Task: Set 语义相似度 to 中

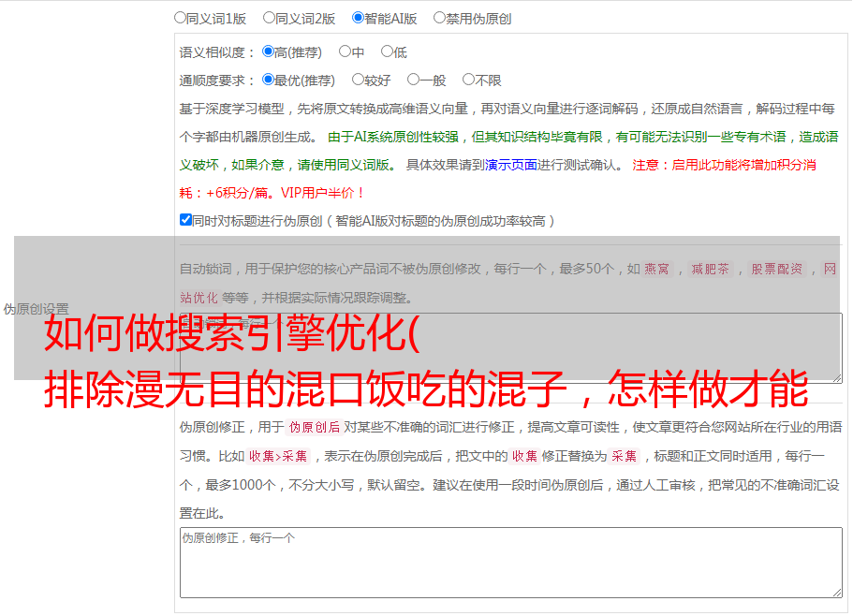Action: [x=345, y=52]
